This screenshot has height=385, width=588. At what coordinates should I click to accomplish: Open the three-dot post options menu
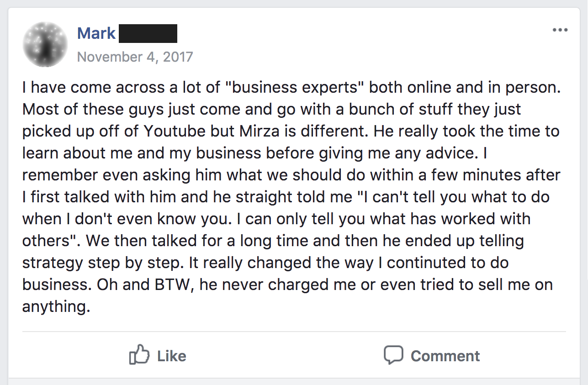click(560, 31)
